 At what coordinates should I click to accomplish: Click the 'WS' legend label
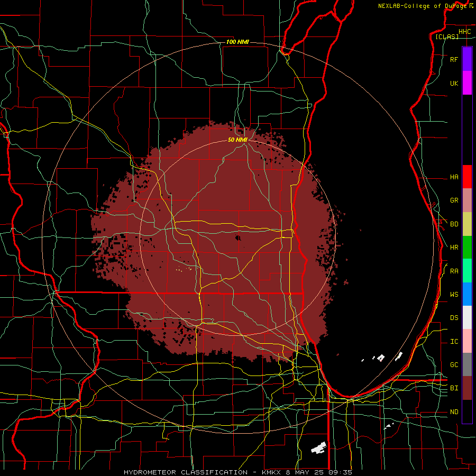click(454, 294)
